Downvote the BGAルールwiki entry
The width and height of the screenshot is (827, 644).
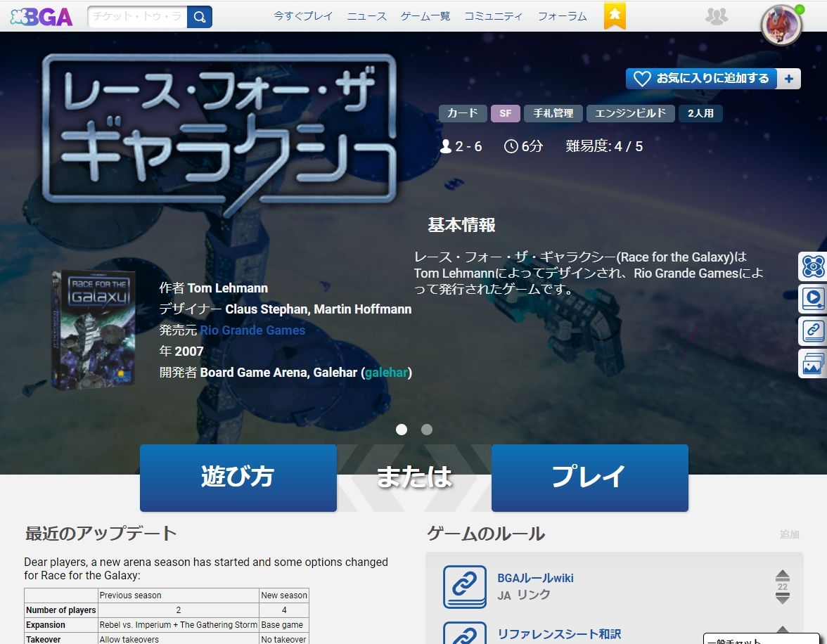(x=782, y=598)
